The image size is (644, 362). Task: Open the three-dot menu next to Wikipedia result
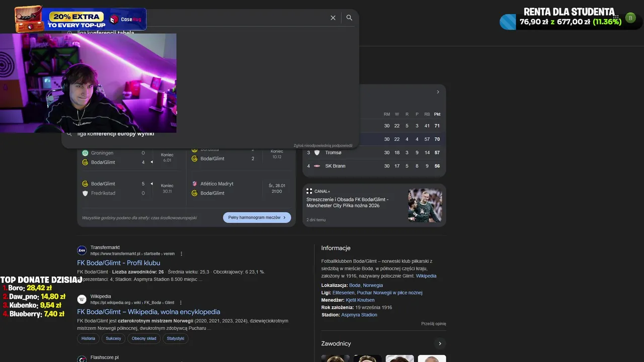tap(181, 303)
